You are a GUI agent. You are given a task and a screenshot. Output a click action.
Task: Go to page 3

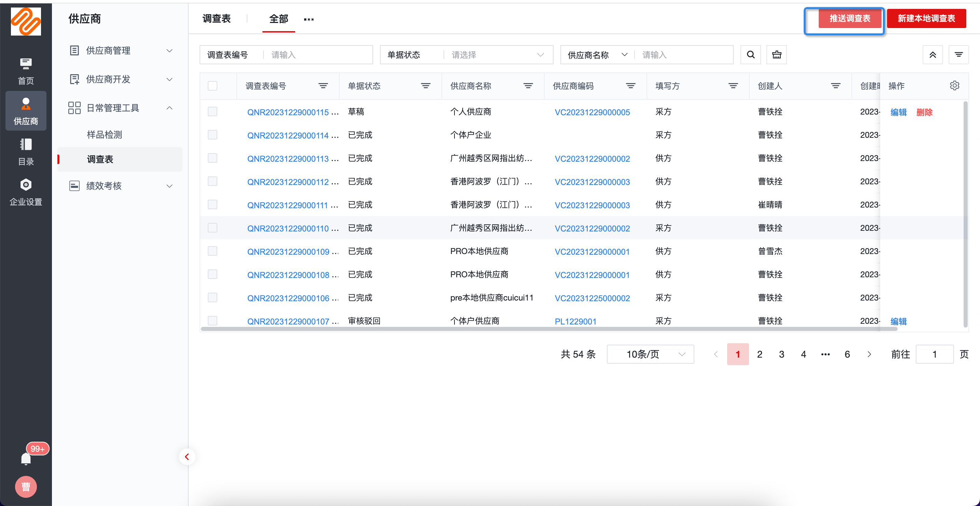[x=781, y=354]
